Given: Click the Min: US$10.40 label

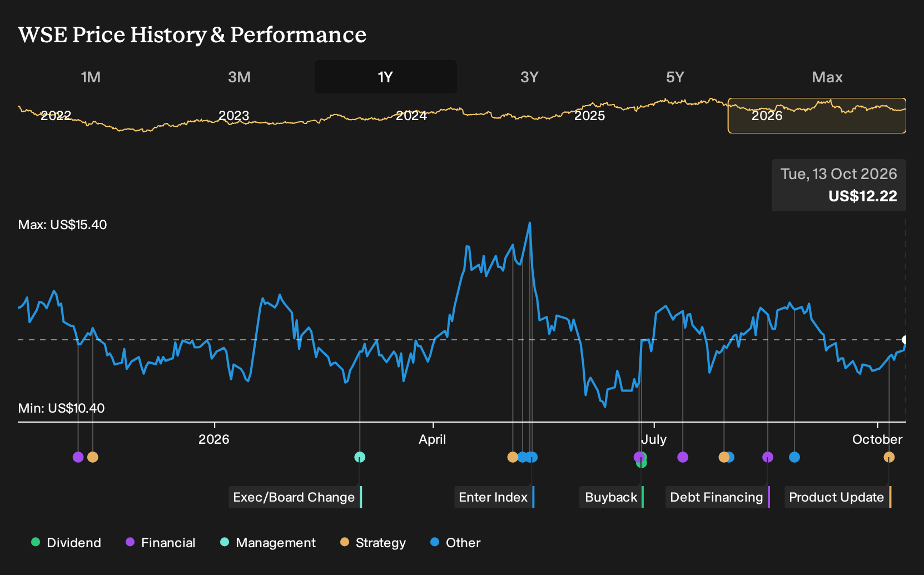Looking at the screenshot, I should point(61,408).
